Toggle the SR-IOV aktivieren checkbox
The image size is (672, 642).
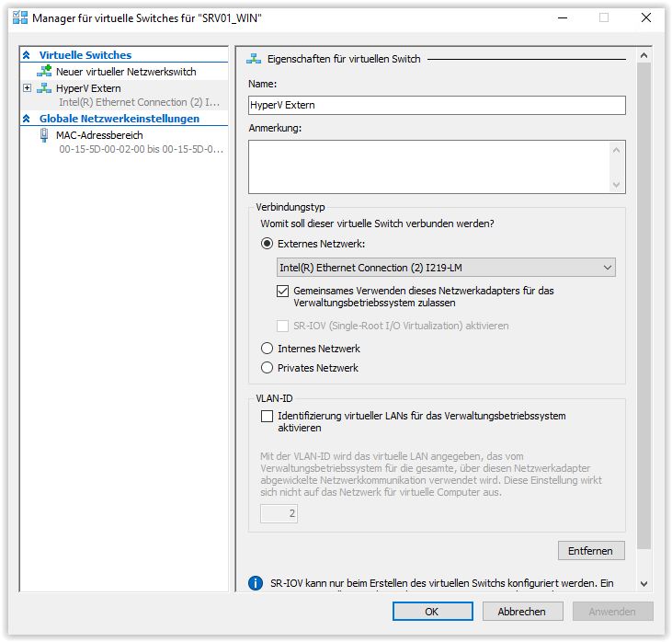282,326
